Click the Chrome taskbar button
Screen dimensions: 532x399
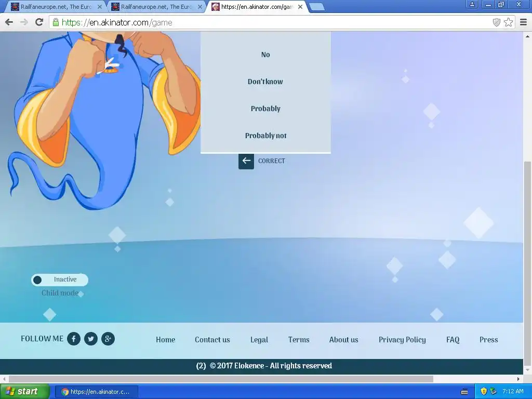[x=97, y=392]
